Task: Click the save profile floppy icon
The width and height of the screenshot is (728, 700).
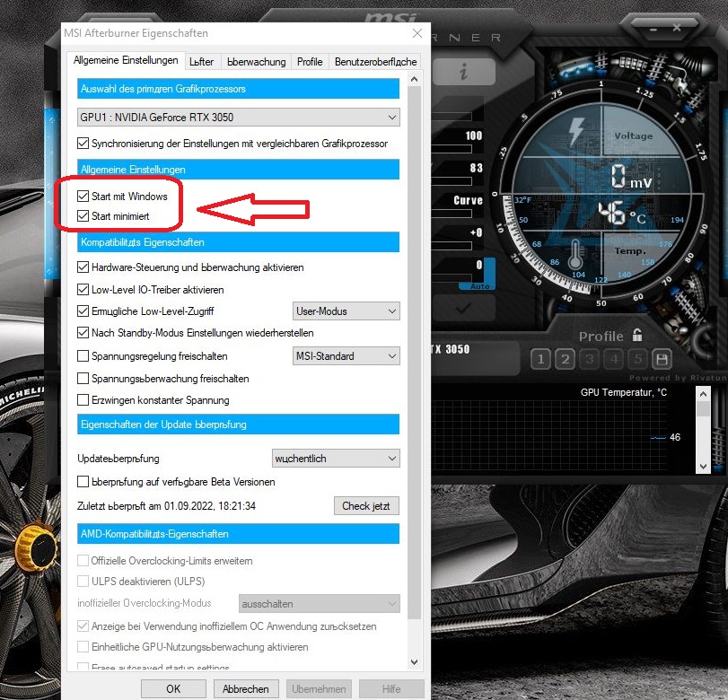Action: [662, 359]
